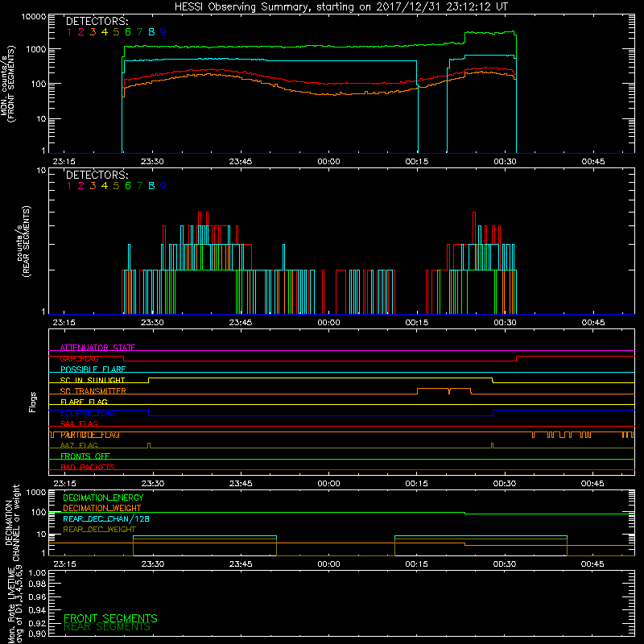Select detector 7 legend number in rear segments plot
644x644 pixels.
tap(139, 186)
